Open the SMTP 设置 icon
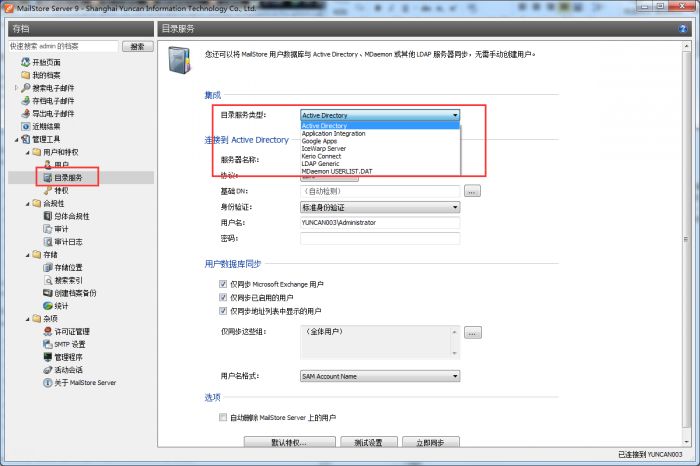Image resolution: width=700 pixels, height=466 pixels. pyautogui.click(x=48, y=344)
